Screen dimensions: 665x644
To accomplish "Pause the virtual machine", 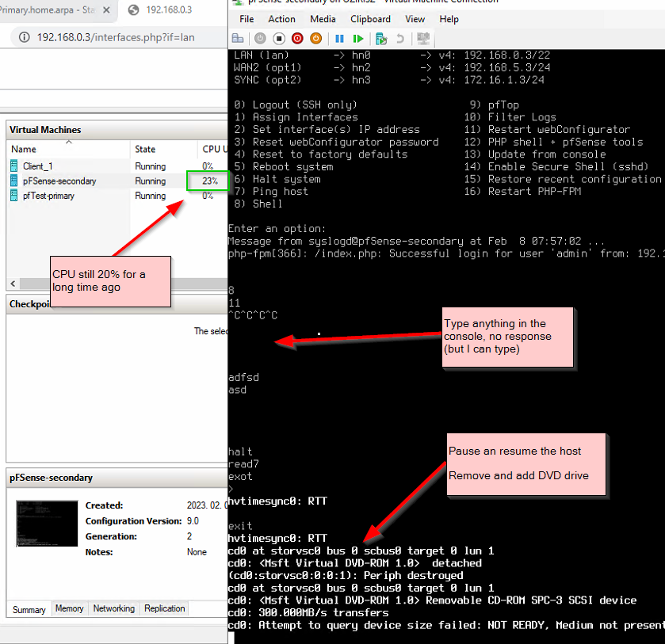I will tap(339, 39).
